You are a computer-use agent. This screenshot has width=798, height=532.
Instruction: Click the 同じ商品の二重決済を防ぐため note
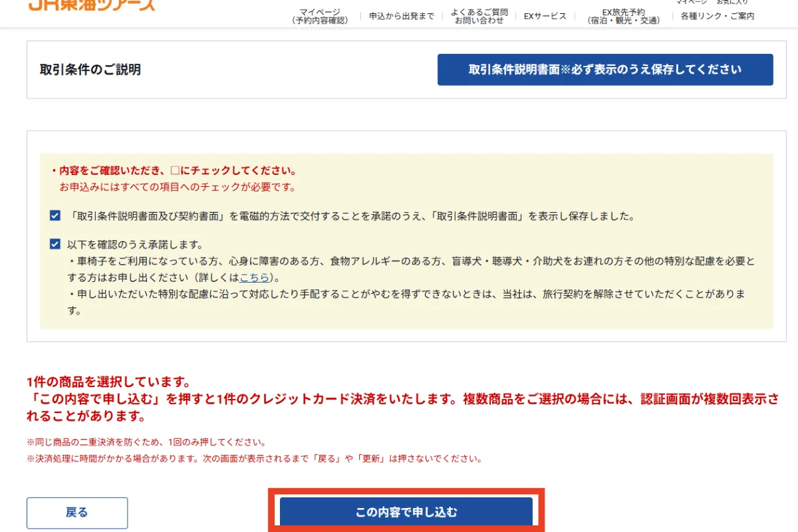click(x=146, y=442)
